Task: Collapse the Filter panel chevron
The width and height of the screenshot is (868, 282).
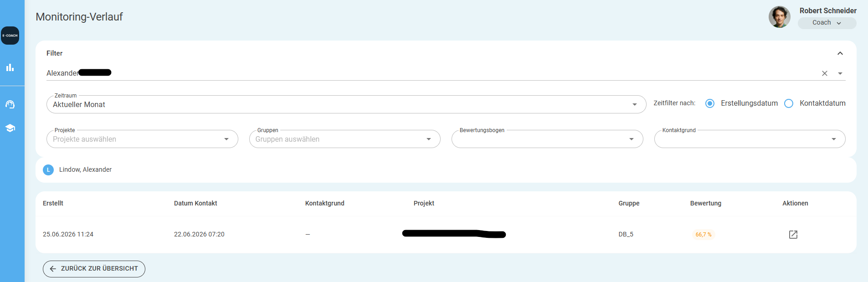Action: click(x=840, y=53)
